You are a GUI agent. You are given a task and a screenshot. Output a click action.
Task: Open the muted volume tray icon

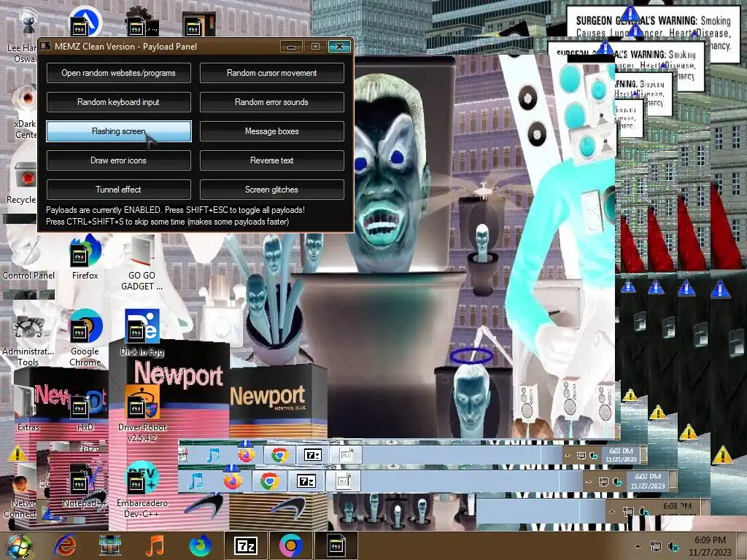pyautogui.click(x=673, y=547)
